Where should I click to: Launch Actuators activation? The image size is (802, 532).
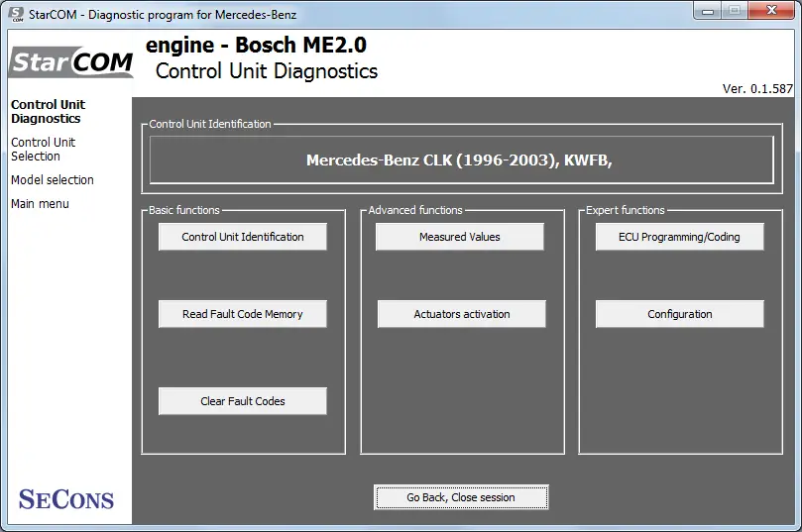click(461, 314)
